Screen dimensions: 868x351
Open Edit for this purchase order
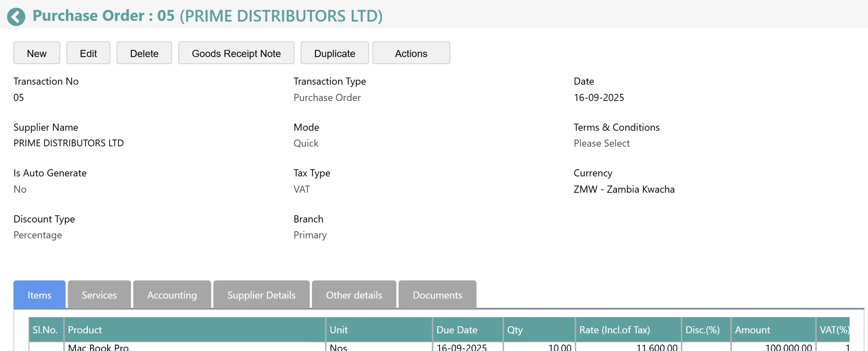coord(88,53)
